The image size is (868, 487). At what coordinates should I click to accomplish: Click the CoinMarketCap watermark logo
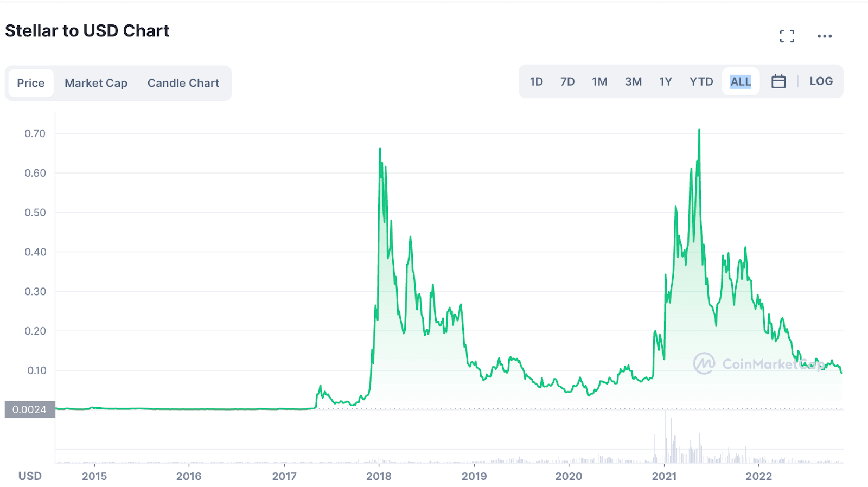(704, 364)
